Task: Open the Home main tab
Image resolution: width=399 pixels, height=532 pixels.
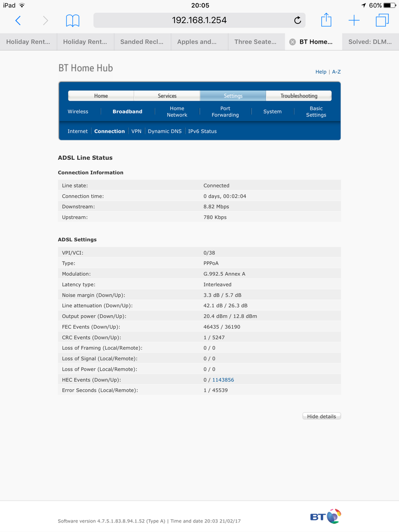Action: [x=101, y=96]
